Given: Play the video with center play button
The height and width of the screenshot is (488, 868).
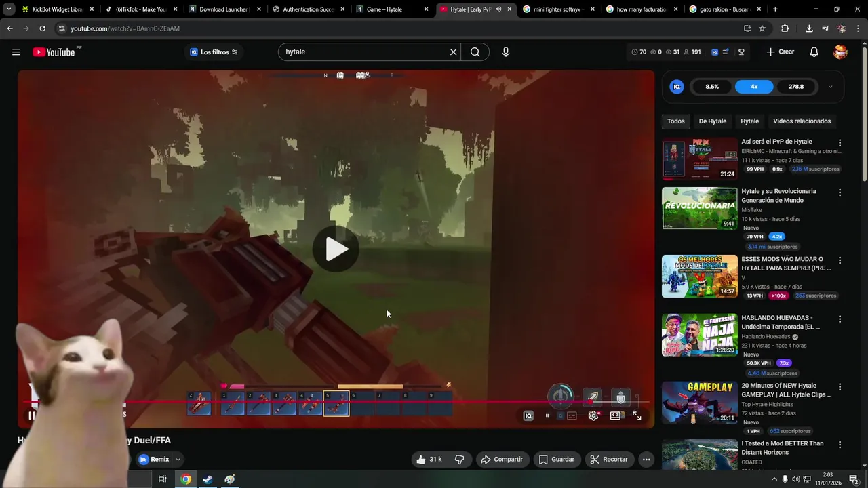Looking at the screenshot, I should coord(336,249).
